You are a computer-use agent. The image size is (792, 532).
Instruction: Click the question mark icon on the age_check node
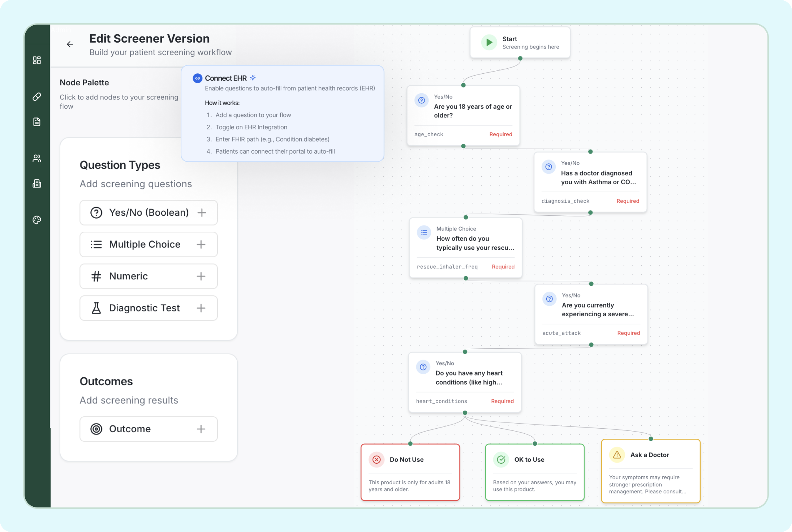pyautogui.click(x=421, y=100)
